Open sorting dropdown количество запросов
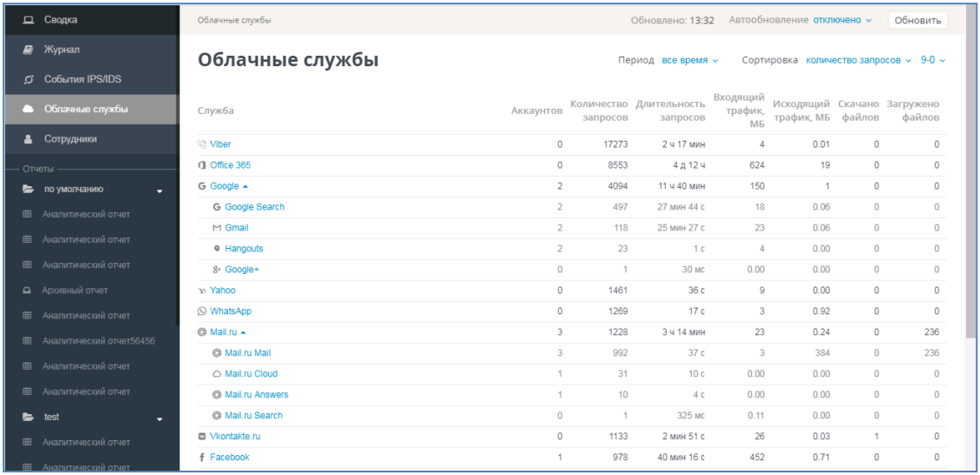 tap(859, 60)
